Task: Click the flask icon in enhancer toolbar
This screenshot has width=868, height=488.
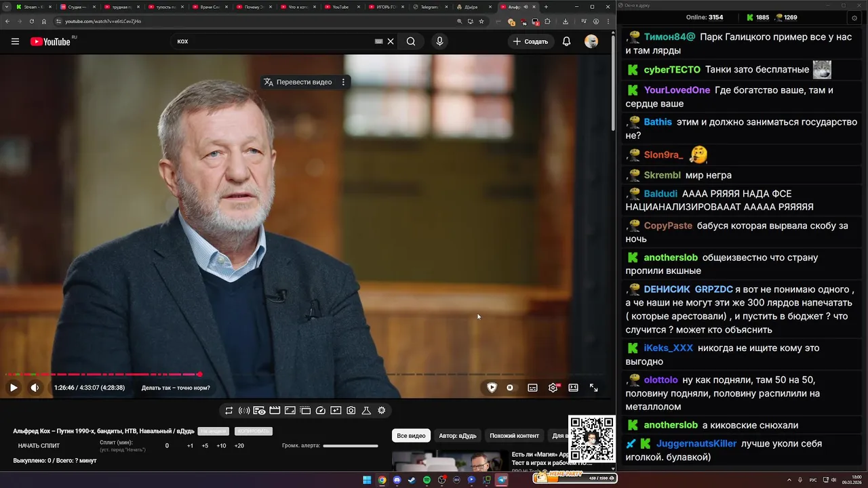Action: (366, 410)
